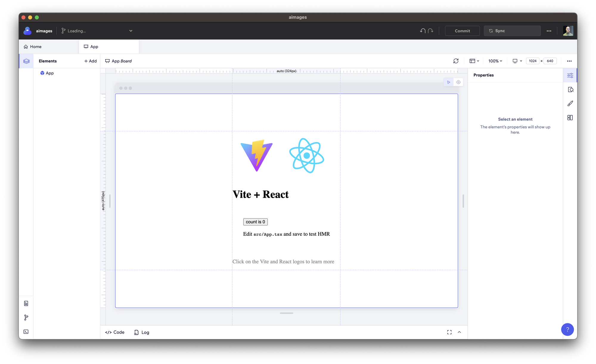Click the refresh board icon
The height and width of the screenshot is (364, 596).
point(456,61)
